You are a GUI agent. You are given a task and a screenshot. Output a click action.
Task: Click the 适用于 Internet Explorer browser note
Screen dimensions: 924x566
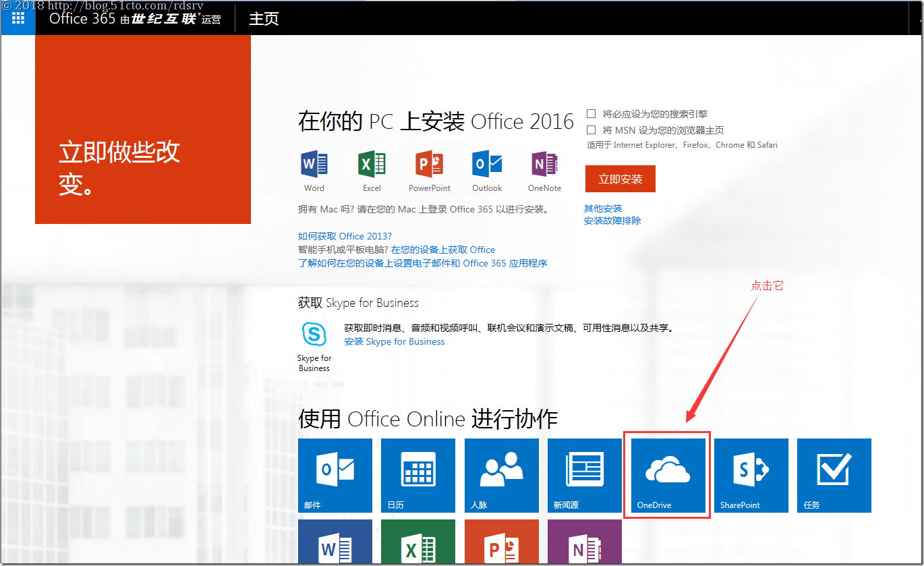682,145
